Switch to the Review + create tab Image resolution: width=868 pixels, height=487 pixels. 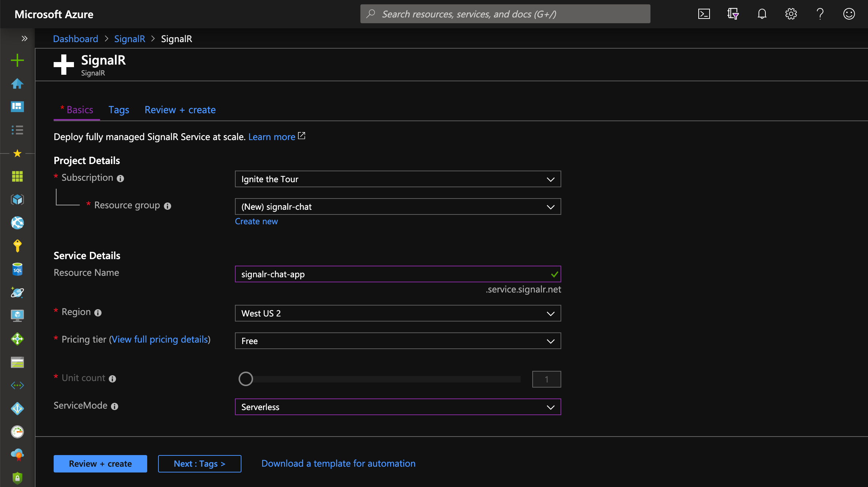point(180,110)
